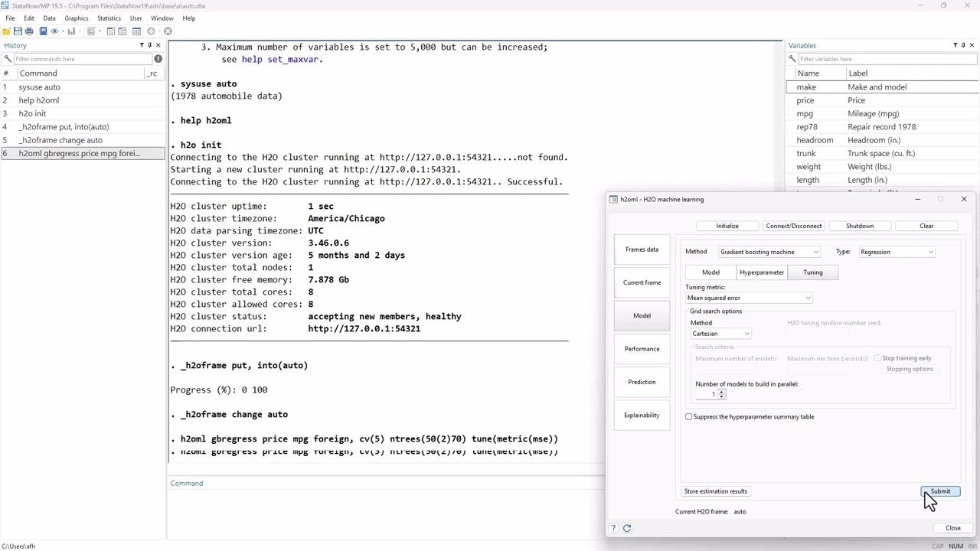This screenshot has height=551, width=980.
Task: Open the Do-file Editor dropdown arrow
Action: [x=100, y=31]
